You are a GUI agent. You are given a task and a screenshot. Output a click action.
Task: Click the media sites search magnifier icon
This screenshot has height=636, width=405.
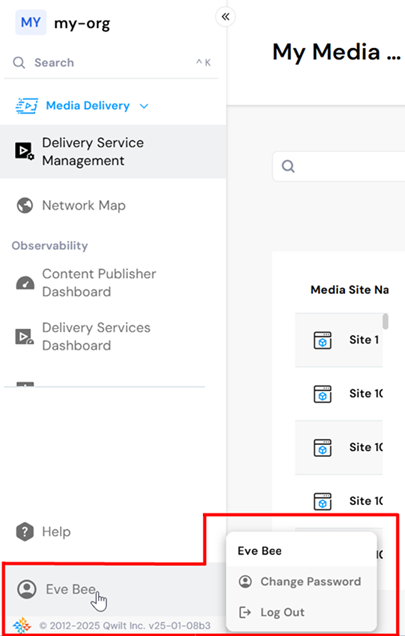pyautogui.click(x=288, y=166)
